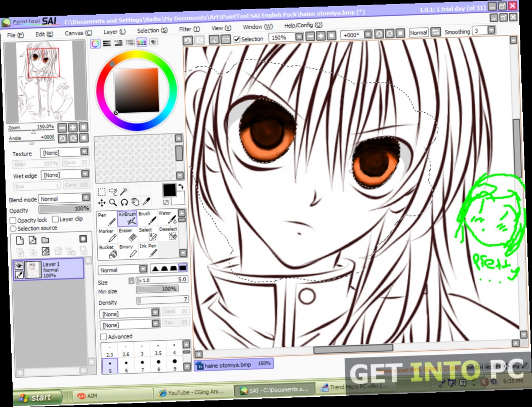Select brush size 9 preset
The height and width of the screenshot is (407, 532).
(x=175, y=364)
